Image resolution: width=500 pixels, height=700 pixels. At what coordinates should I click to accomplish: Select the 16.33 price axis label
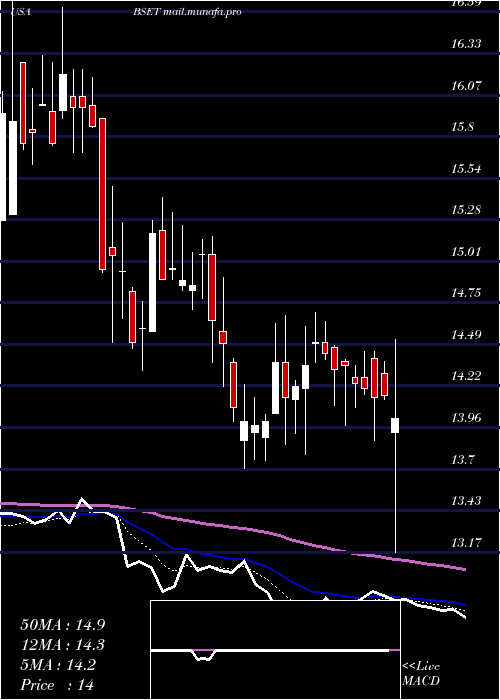(x=466, y=44)
